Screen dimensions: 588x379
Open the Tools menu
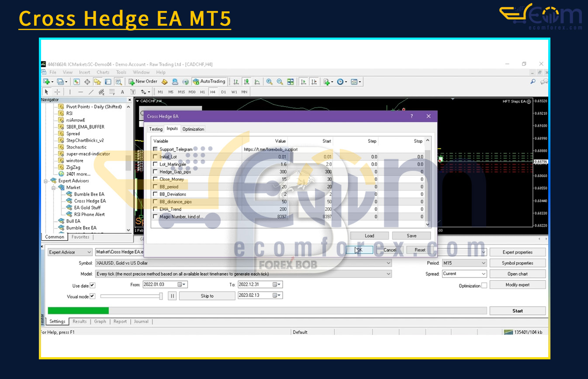click(121, 72)
